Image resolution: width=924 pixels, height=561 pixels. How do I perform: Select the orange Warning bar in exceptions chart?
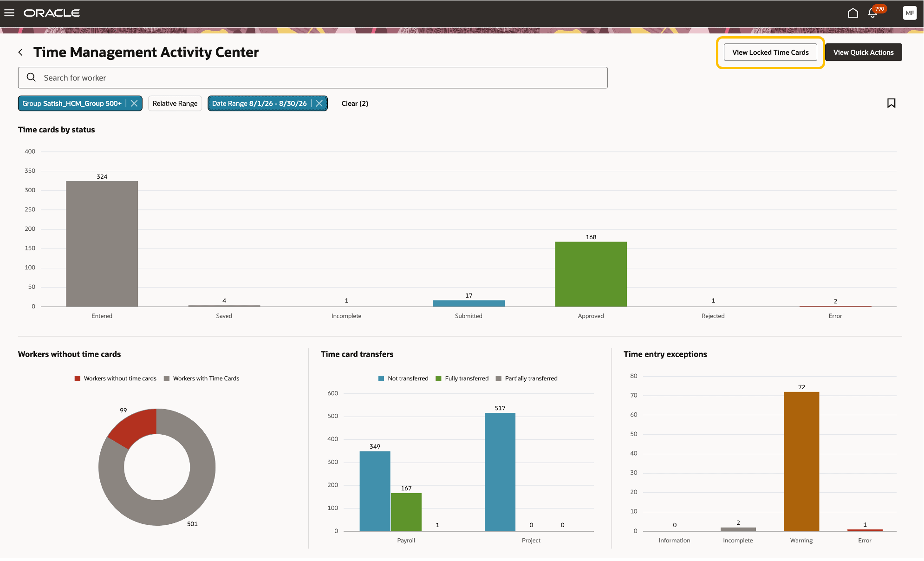click(x=801, y=461)
